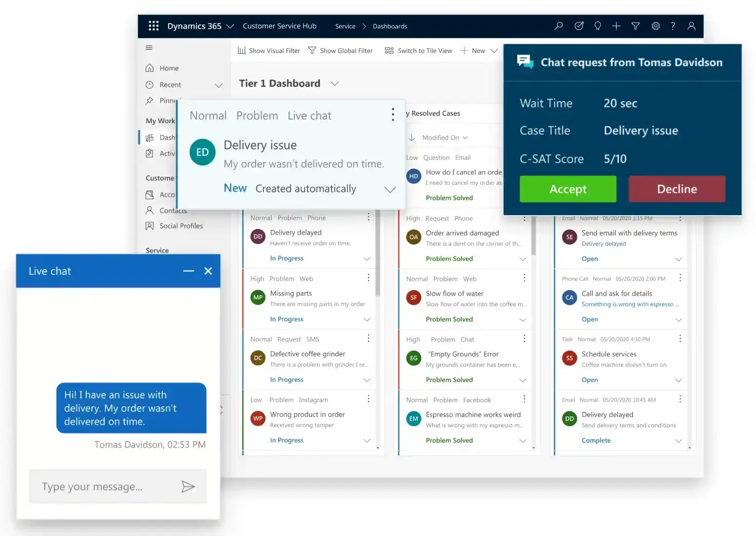This screenshot has height=536, width=756.
Task: Decline the chat request
Action: [676, 189]
